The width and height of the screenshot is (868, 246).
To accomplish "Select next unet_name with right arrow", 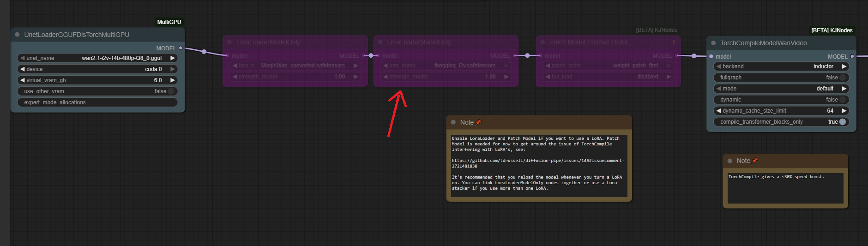I will [x=173, y=58].
